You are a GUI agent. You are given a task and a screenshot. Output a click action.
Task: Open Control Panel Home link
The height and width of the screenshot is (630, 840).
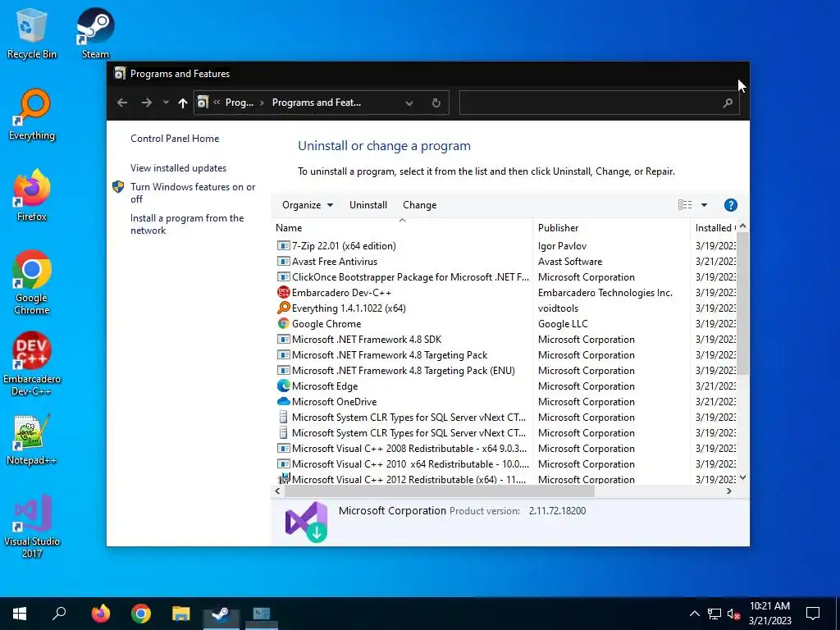point(175,138)
